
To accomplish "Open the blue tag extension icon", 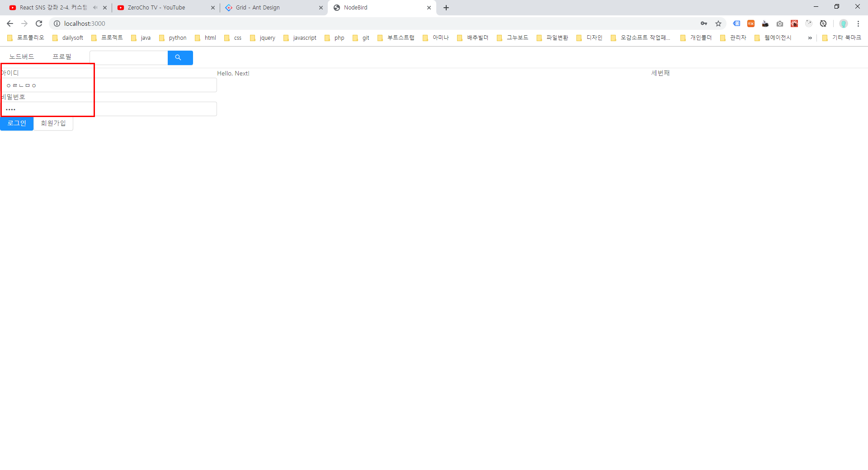I will pos(736,23).
